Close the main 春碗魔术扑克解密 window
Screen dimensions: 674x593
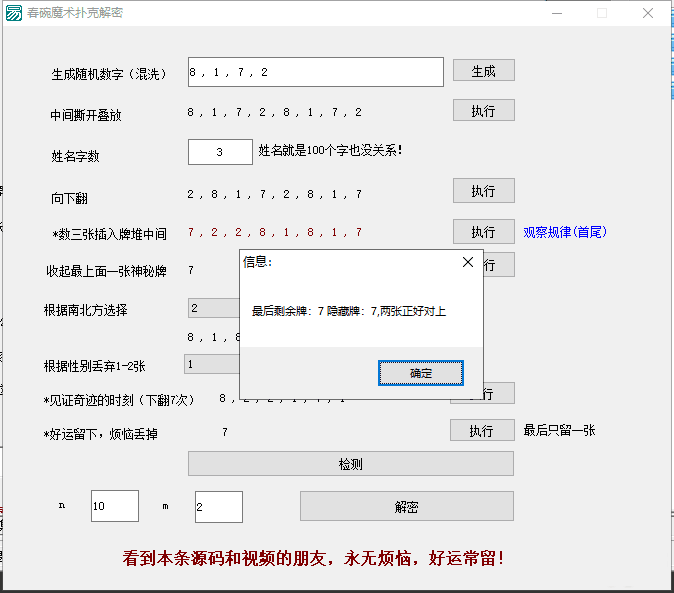pos(648,13)
